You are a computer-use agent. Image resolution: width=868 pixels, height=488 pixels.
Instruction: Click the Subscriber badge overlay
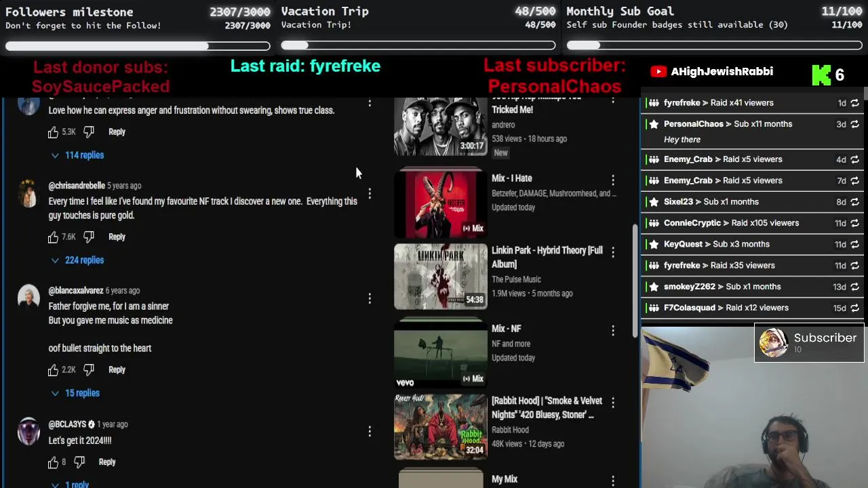[x=809, y=343]
